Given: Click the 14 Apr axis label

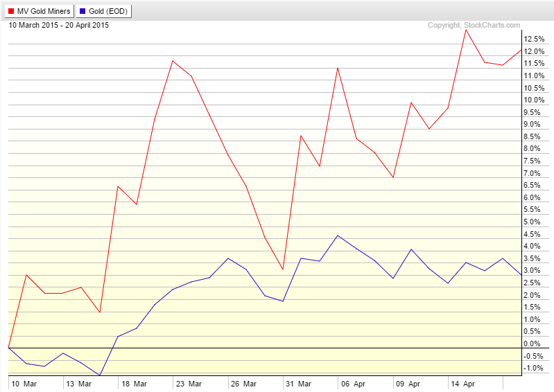Looking at the screenshot, I should click(463, 384).
